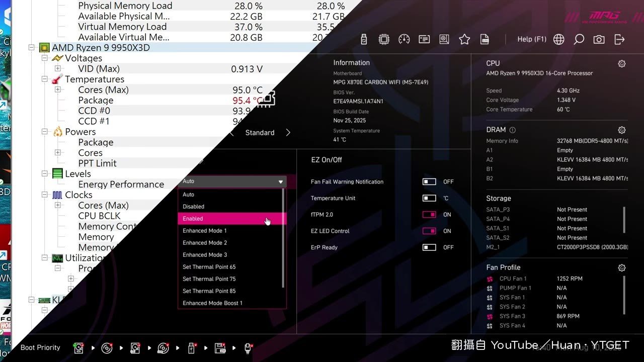Toggle the Temperature Unit switch
Image resolution: width=644 pixels, height=362 pixels.
pyautogui.click(x=429, y=198)
